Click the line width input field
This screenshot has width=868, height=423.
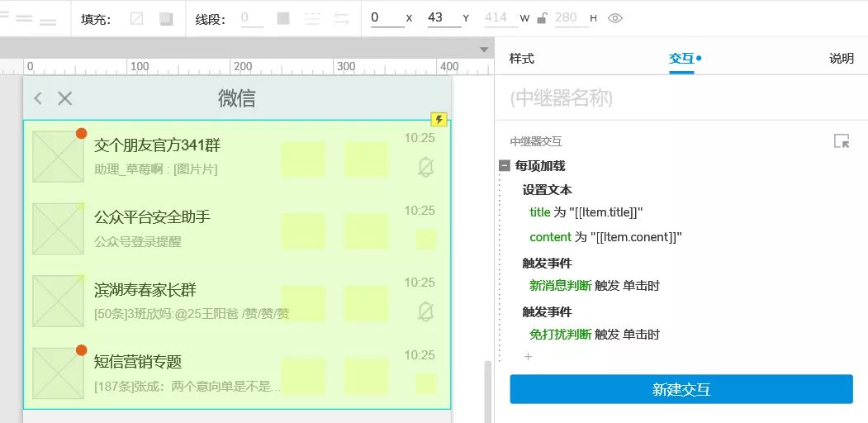[253, 18]
